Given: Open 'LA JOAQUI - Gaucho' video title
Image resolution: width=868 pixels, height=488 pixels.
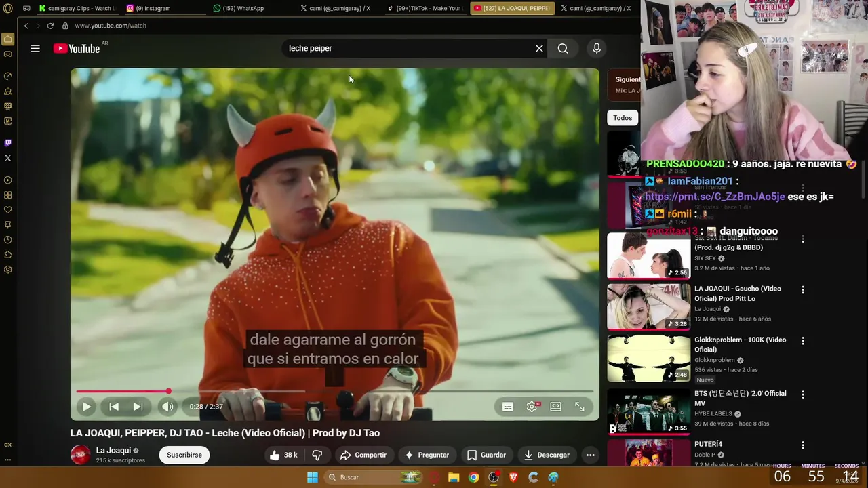Looking at the screenshot, I should pyautogui.click(x=738, y=293).
